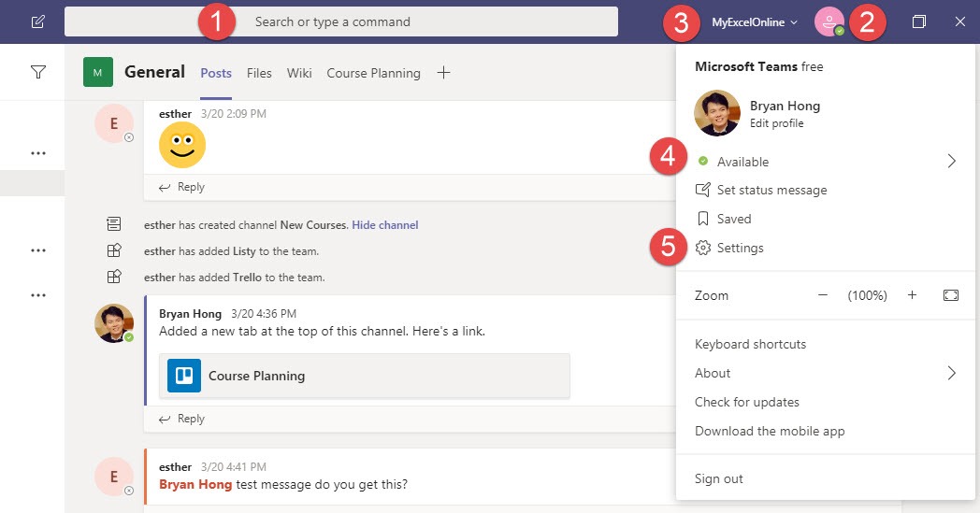Expand the About submenu chevron
980x513 pixels.
pyautogui.click(x=951, y=373)
